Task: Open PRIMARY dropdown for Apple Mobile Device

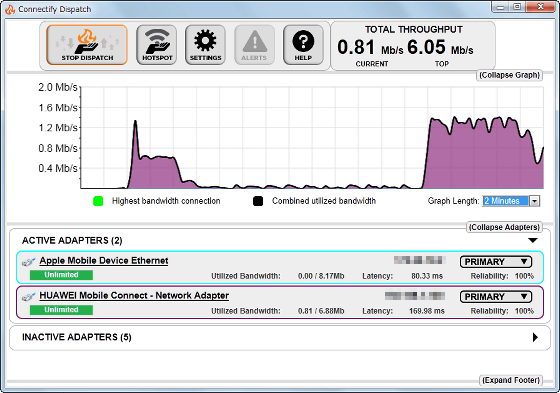Action: coord(496,262)
